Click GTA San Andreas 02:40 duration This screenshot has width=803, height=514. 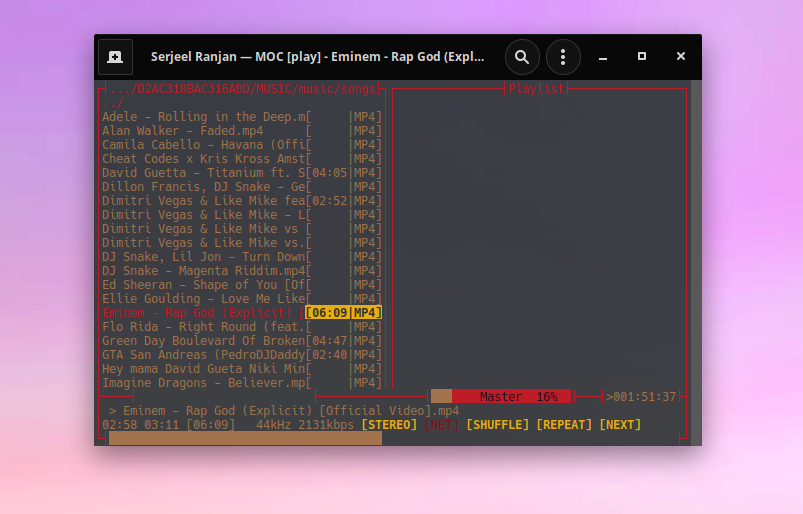tap(330, 355)
